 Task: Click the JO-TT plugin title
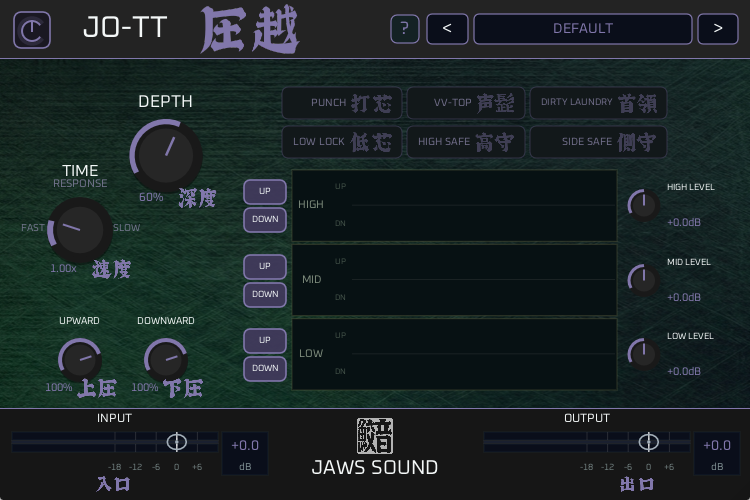coord(125,27)
